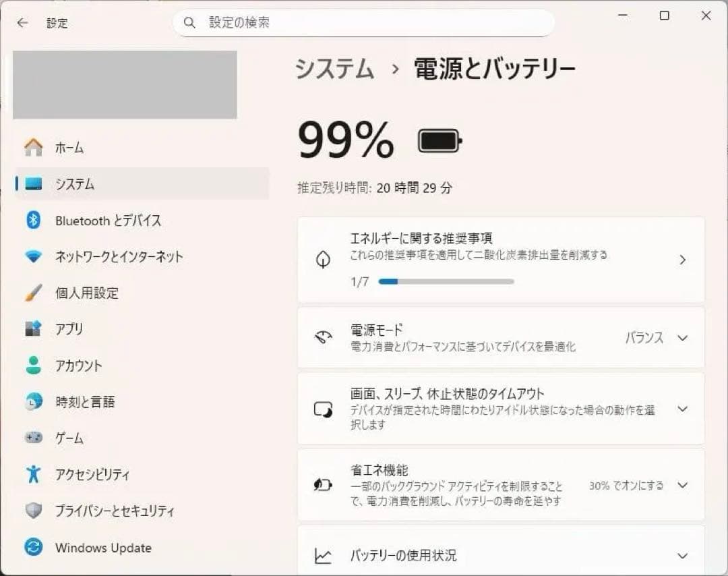Go back using the arrow button
Viewport: 728px width, 576px height.
point(22,22)
